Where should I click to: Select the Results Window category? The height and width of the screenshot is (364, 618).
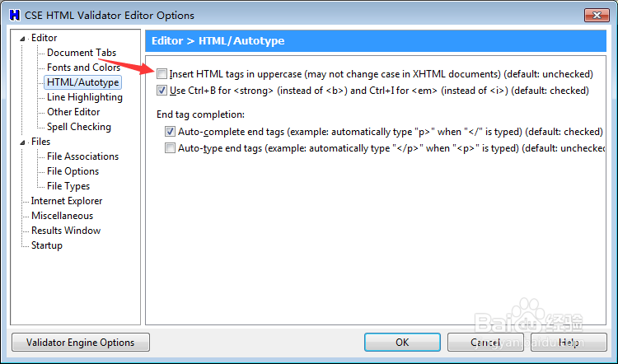66,231
